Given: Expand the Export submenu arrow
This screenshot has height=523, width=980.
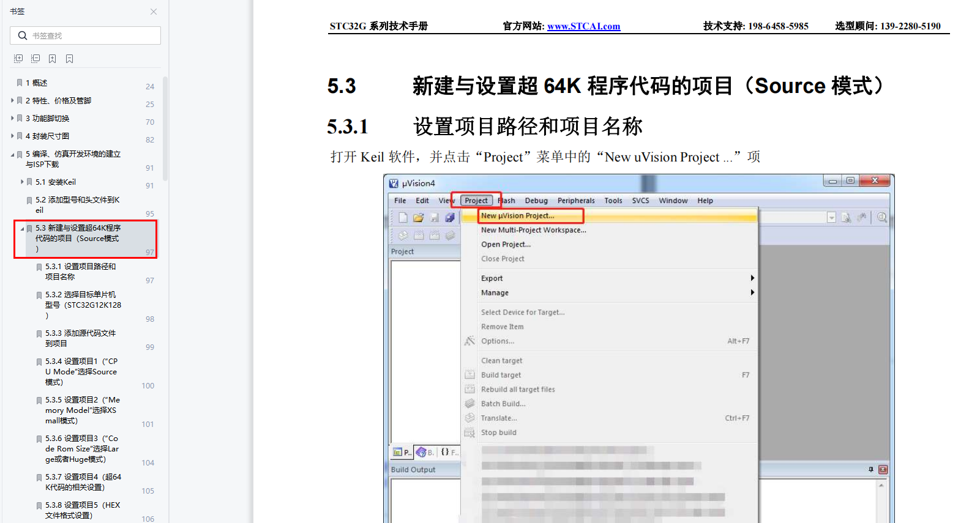Looking at the screenshot, I should 752,278.
